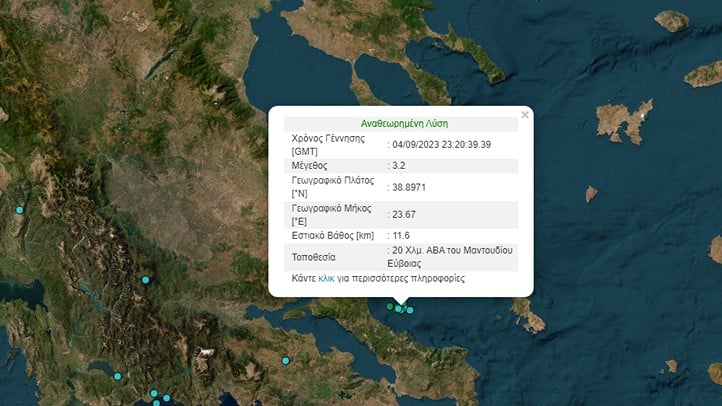Close the earthquake info popup
The width and height of the screenshot is (722, 406).
[525, 115]
